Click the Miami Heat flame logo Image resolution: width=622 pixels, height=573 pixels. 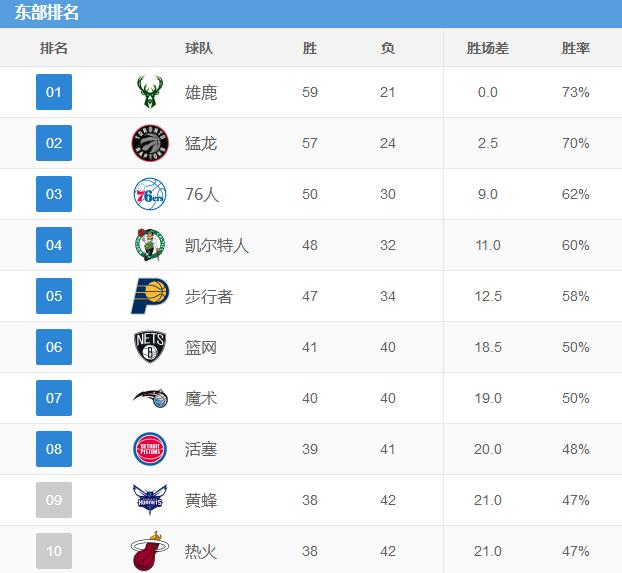point(150,551)
